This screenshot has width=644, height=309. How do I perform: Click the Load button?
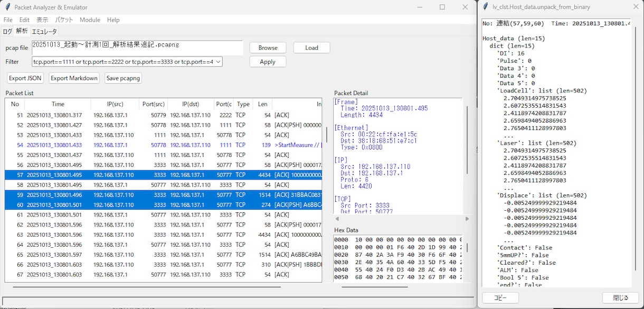click(311, 48)
